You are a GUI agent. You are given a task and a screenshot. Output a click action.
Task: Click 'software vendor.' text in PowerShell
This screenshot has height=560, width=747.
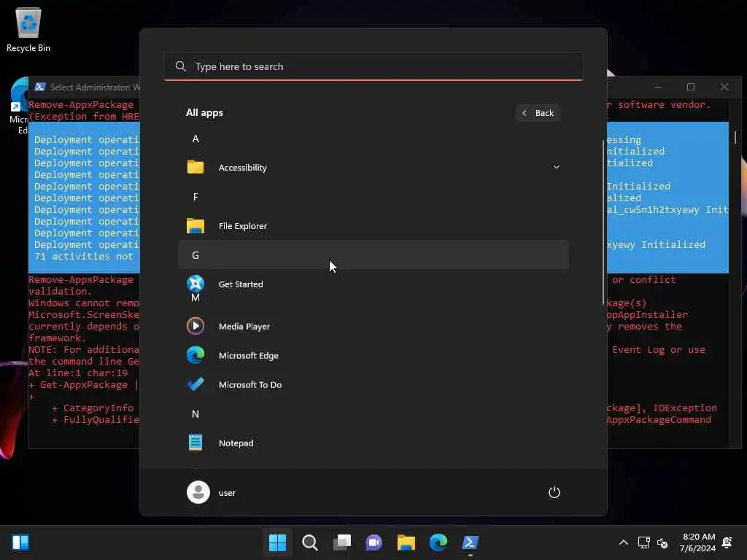[x=664, y=105]
